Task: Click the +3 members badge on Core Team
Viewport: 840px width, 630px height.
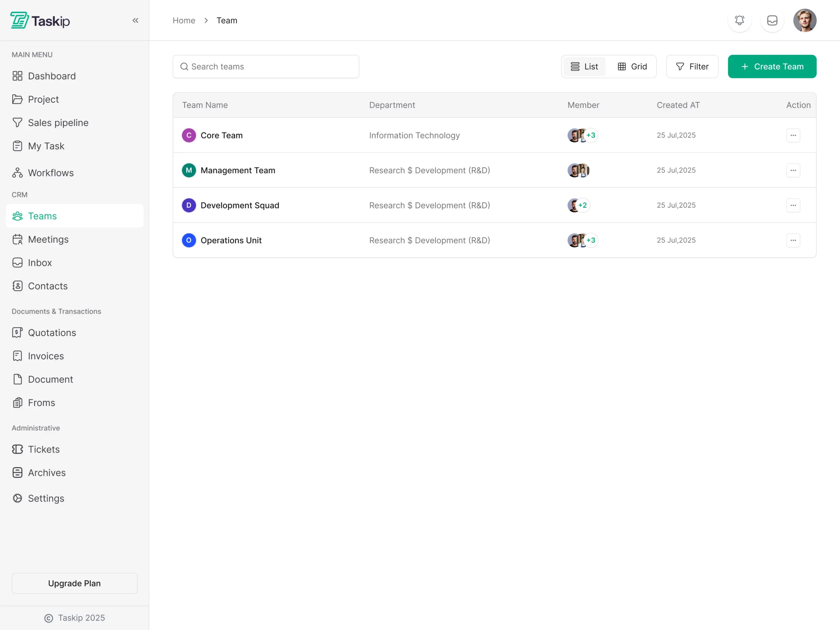Action: tap(591, 135)
